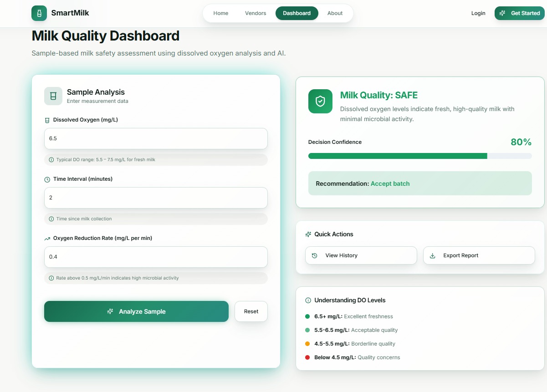Click the orange dot for 4.5-5.5 mg/L
Image resolution: width=547 pixels, height=392 pixels.
pos(307,344)
